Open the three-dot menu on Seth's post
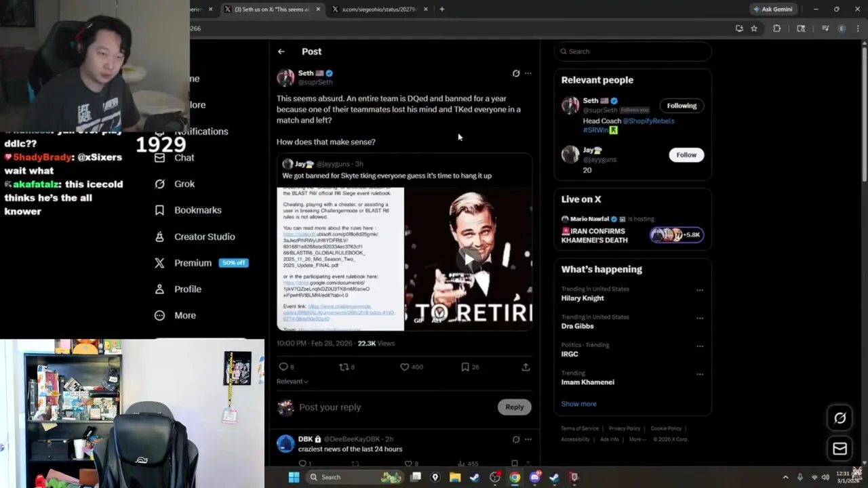 pyautogui.click(x=528, y=73)
